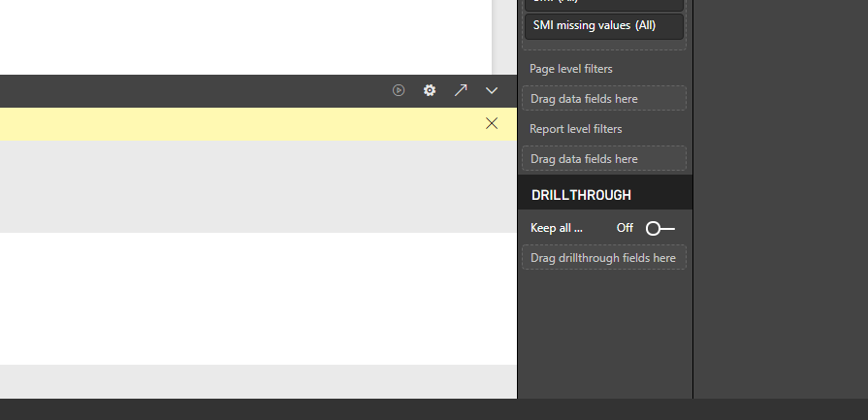868x420 pixels.
Task: Open script options gear icon
Action: (x=430, y=90)
